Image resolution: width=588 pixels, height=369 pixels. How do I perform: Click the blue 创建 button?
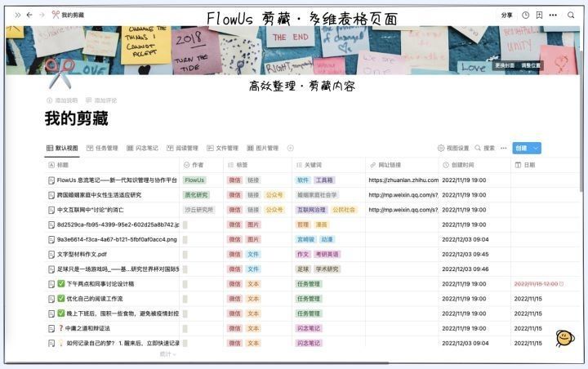click(522, 148)
